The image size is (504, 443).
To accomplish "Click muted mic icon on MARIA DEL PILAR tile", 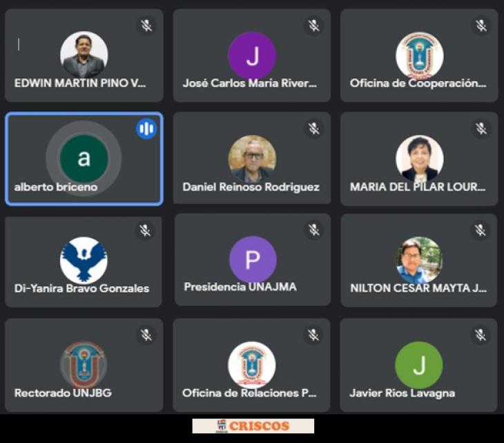I will 481,129.
